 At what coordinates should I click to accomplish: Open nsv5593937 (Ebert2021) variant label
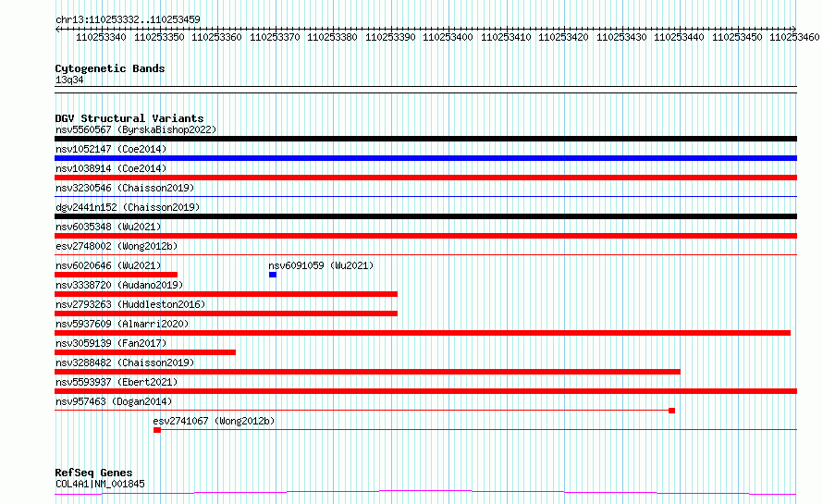(x=117, y=382)
